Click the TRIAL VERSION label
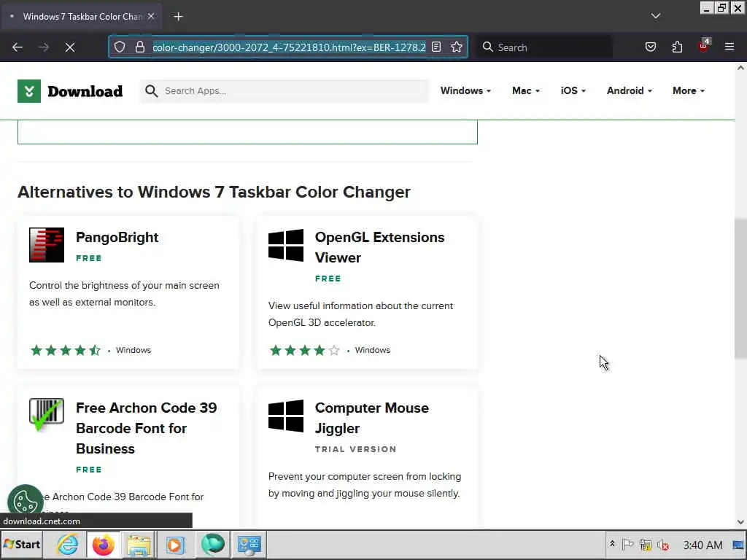Viewport: 747px width, 560px height. tap(355, 449)
